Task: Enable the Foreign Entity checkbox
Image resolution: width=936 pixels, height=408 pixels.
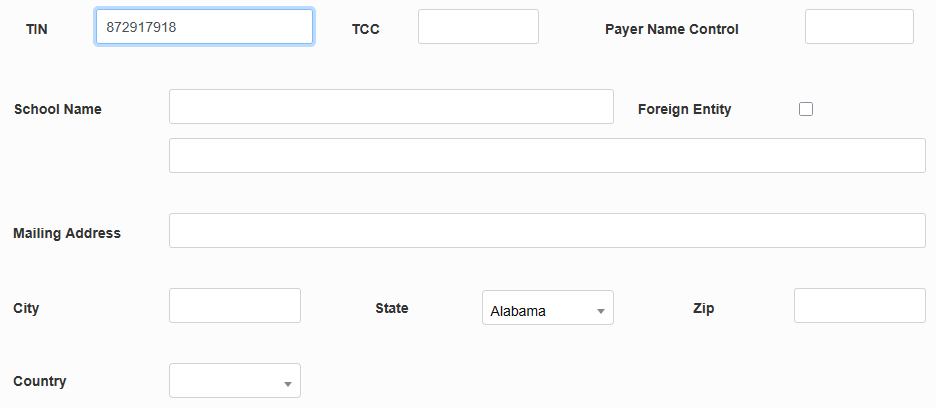Action: (806, 109)
